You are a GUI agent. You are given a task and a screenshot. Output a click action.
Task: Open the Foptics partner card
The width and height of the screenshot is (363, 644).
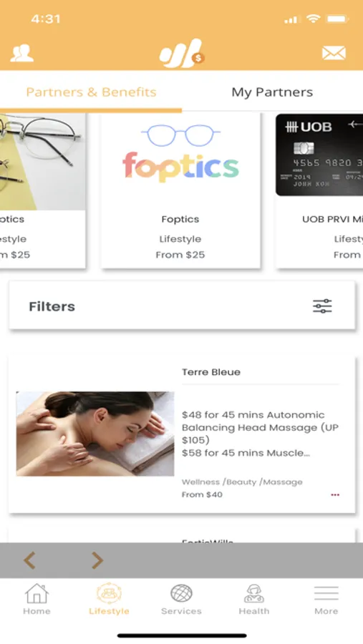click(180, 190)
